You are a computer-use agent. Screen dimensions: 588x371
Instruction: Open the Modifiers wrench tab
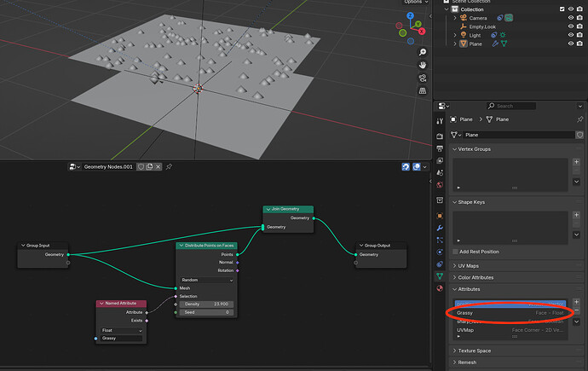(x=440, y=228)
